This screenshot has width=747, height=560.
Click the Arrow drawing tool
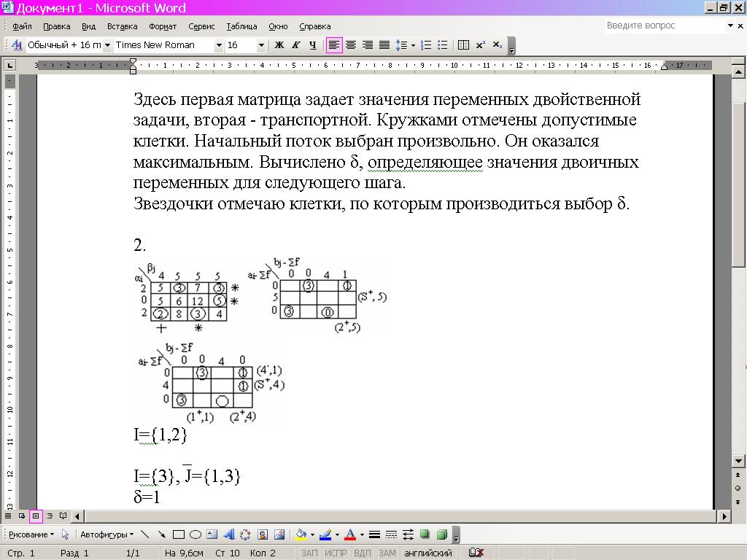(161, 534)
